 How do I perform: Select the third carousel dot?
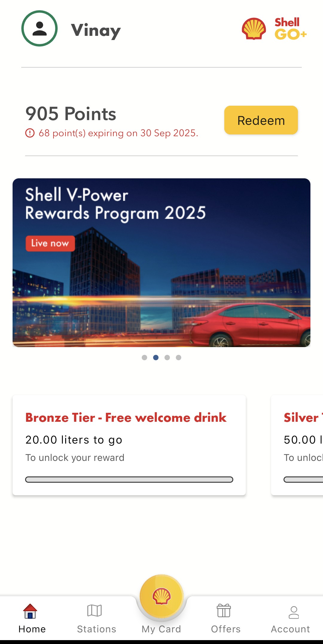click(x=167, y=358)
